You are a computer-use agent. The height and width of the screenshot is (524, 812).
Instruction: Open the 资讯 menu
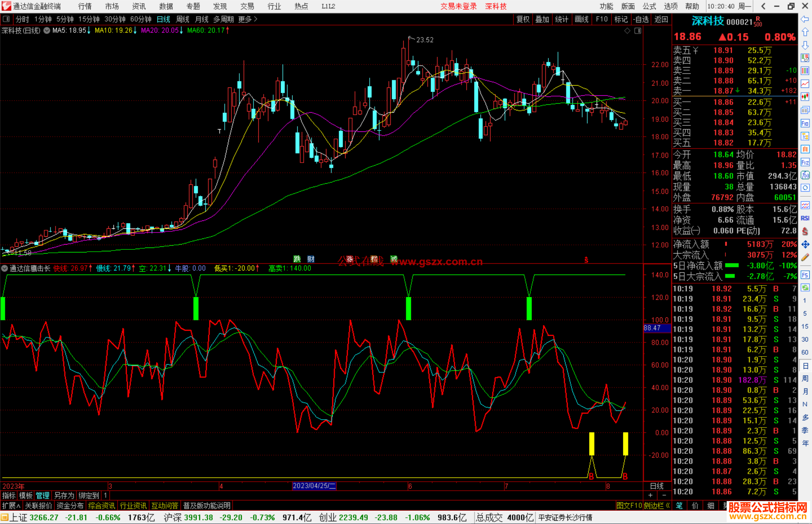click(x=139, y=6)
